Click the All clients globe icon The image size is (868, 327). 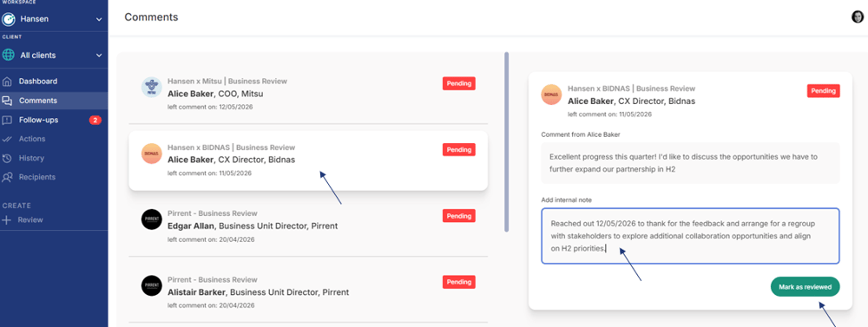9,56
